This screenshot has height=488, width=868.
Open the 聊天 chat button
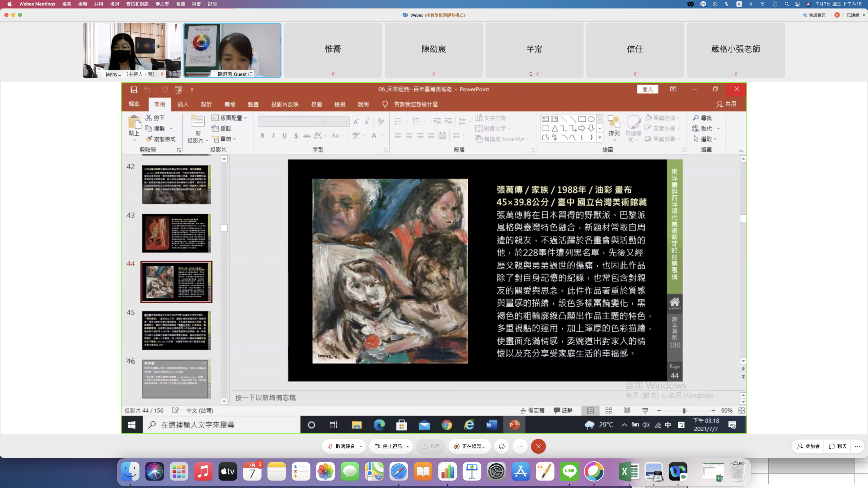point(838,446)
